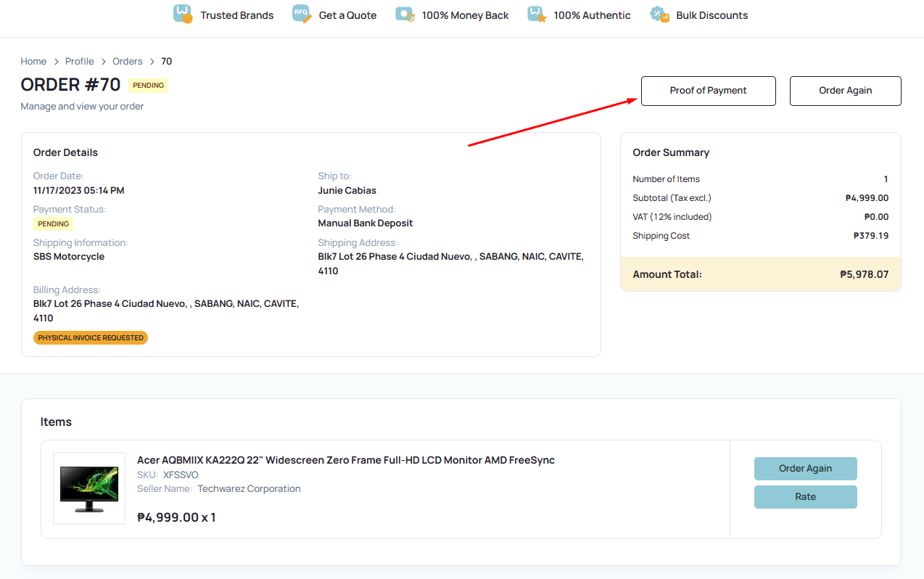This screenshot has height=579, width=924.
Task: Click the VAT value ₱0.00
Action: tap(876, 217)
